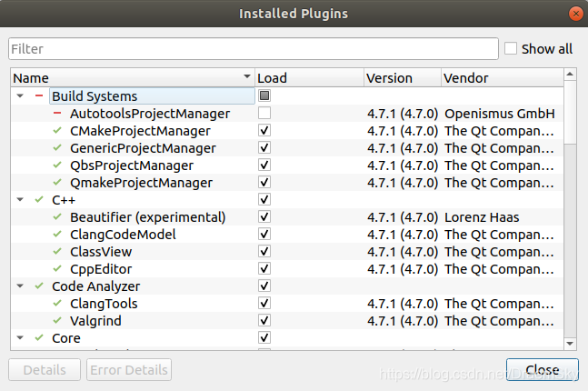Select the Code Analyzer category name
The width and height of the screenshot is (588, 391).
tap(96, 286)
